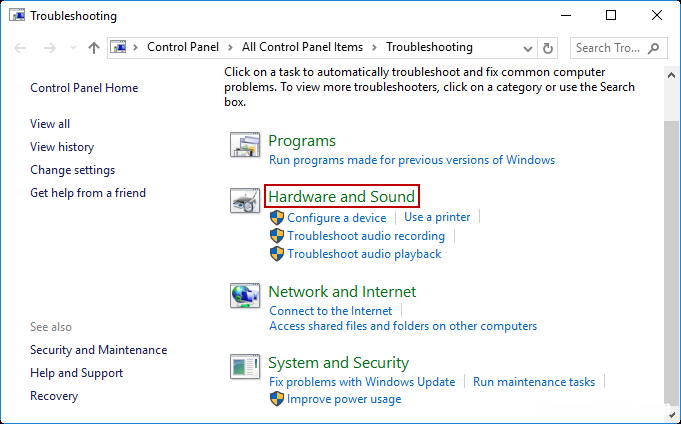Launch Improve power usage troubleshooter
This screenshot has width=681, height=424.
pos(344,399)
